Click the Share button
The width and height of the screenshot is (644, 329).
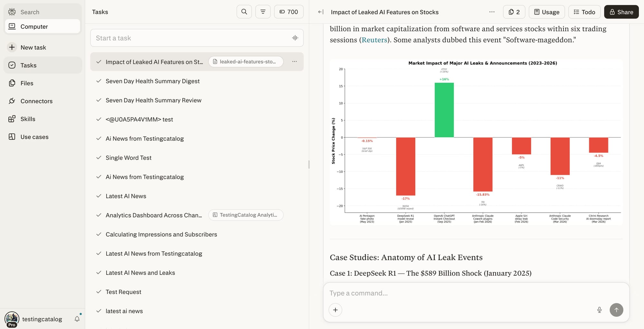click(x=621, y=12)
